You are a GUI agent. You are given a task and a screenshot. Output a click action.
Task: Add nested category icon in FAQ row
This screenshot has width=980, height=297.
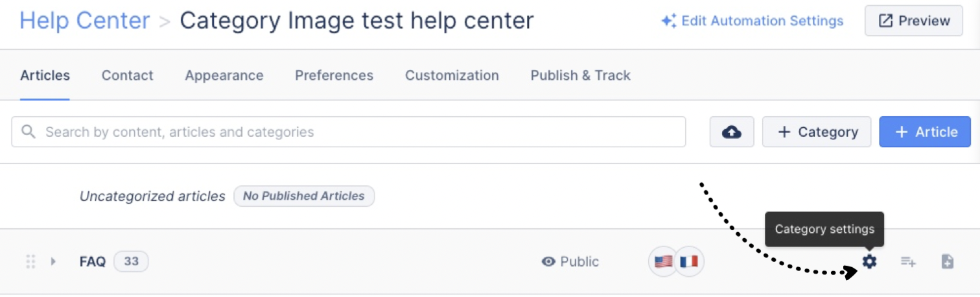tap(908, 262)
